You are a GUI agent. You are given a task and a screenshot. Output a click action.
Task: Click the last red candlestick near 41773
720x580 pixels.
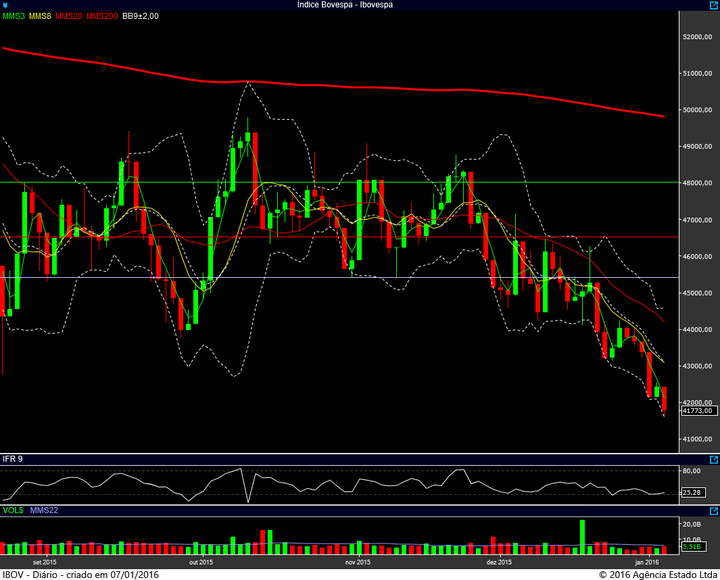pyautogui.click(x=664, y=399)
